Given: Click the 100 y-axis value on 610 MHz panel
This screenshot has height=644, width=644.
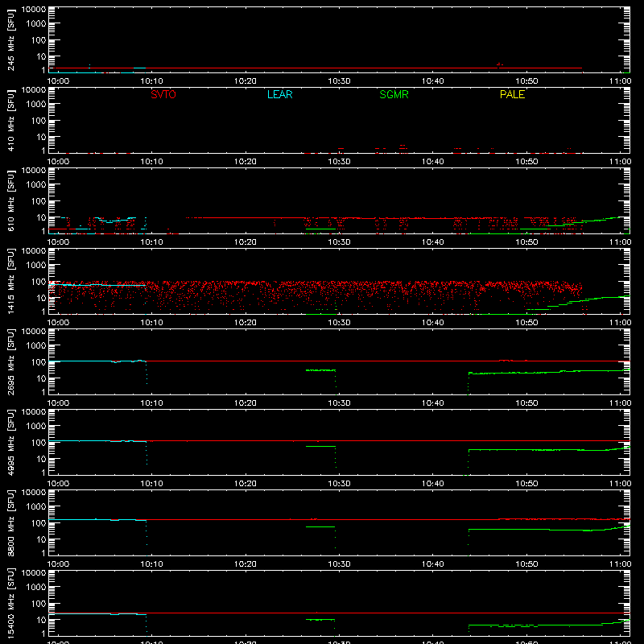Looking at the screenshot, I should coord(39,201).
